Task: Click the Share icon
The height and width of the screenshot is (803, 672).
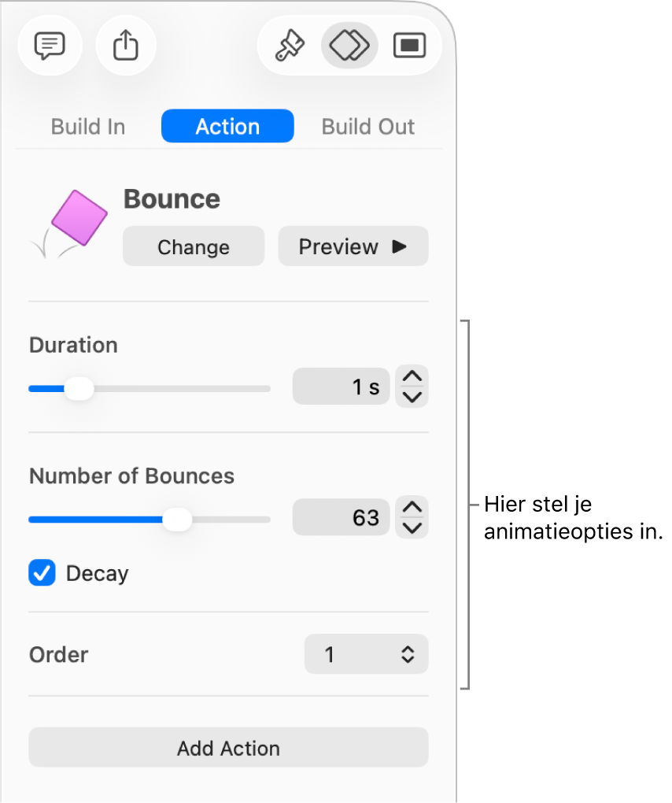Action: pyautogui.click(x=126, y=46)
